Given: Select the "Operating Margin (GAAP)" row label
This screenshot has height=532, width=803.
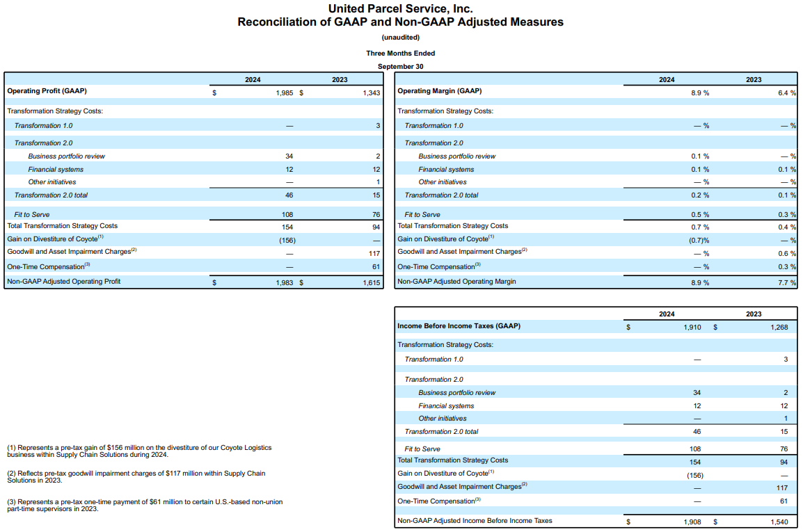Looking at the screenshot, I should point(439,91).
